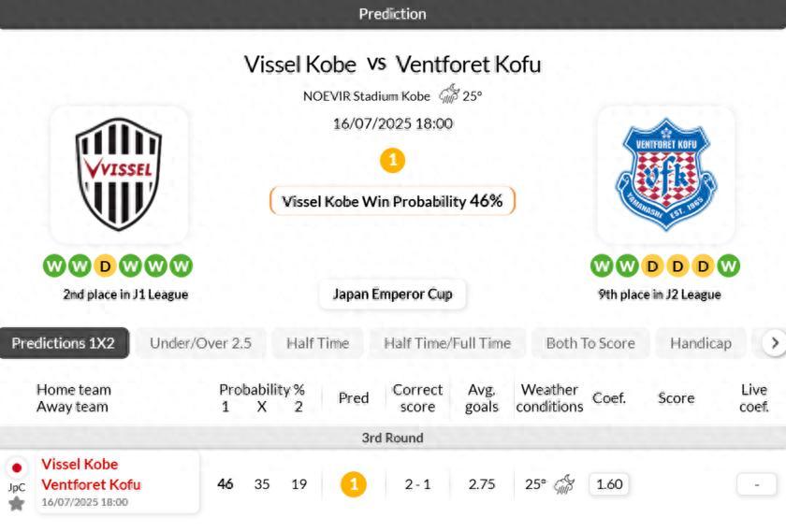Click the Japan Emperor Cup button
786x532 pixels.
coord(392,294)
